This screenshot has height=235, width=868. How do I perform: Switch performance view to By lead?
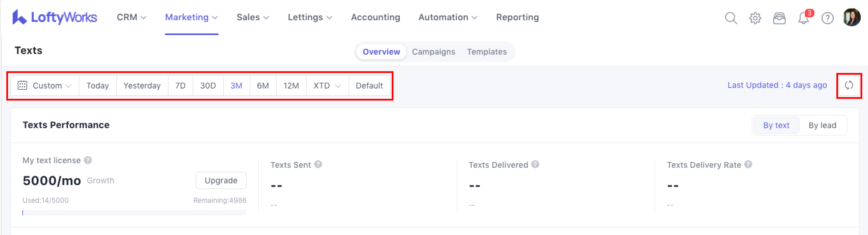(x=822, y=125)
